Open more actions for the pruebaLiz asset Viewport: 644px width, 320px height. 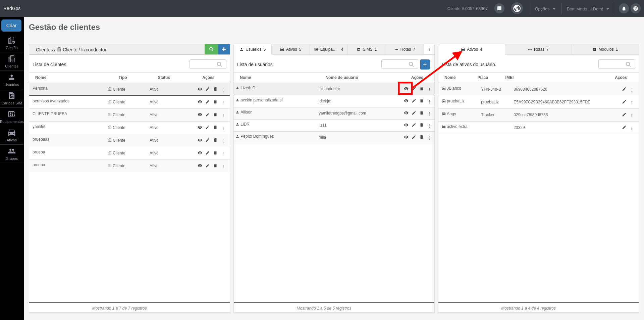point(632,102)
